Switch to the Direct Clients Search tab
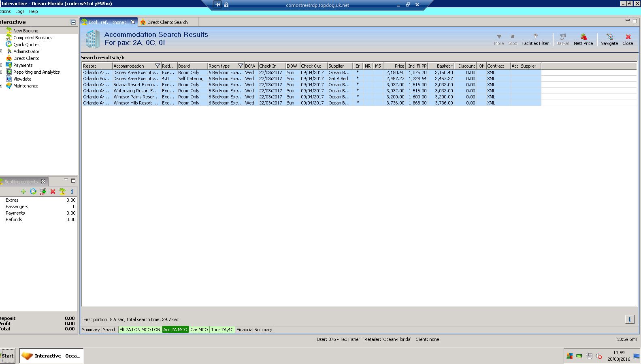The width and height of the screenshot is (641, 364). [167, 22]
